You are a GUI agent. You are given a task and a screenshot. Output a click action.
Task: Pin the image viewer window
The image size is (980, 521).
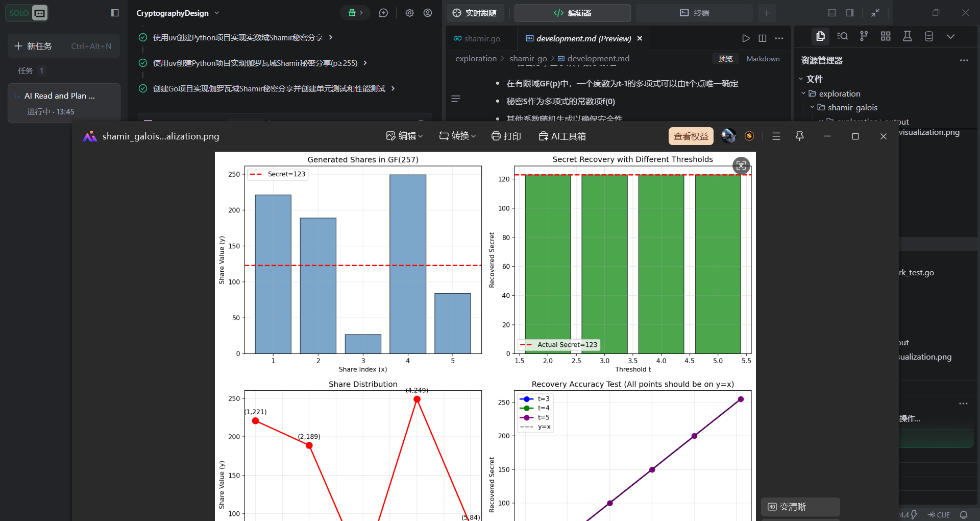point(799,136)
